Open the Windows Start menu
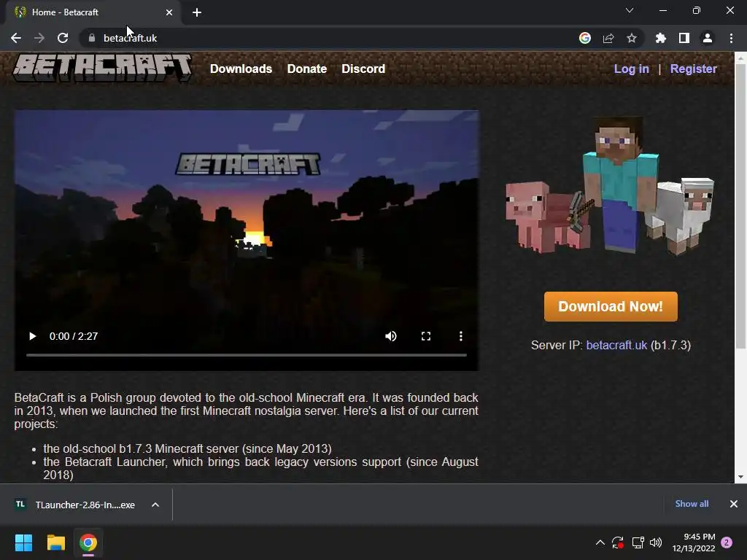This screenshot has height=560, width=747. point(23,542)
